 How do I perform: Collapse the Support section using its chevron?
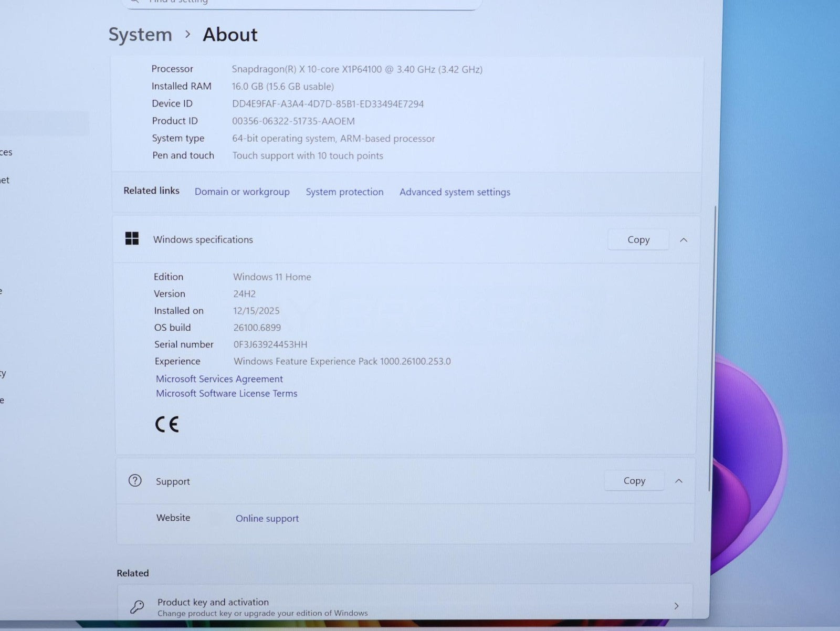click(679, 481)
